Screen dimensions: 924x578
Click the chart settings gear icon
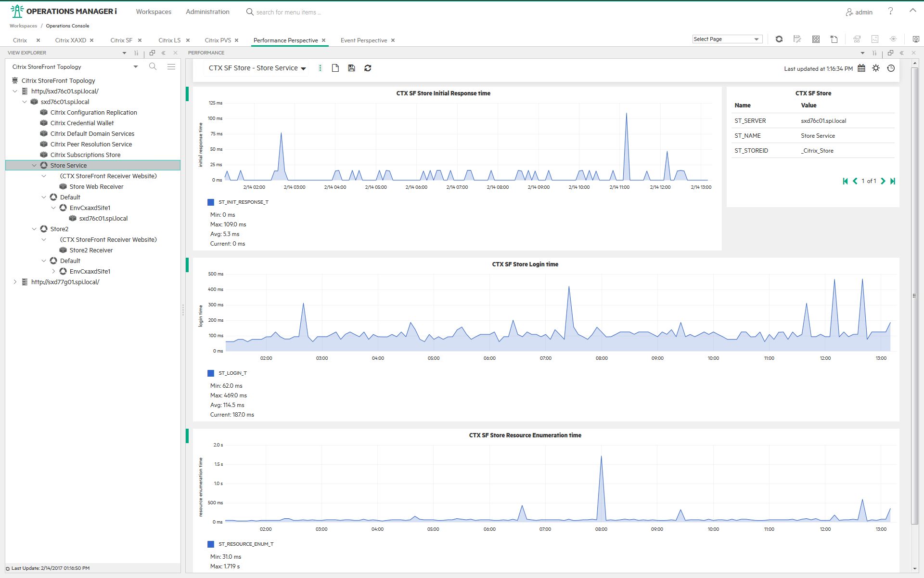876,68
